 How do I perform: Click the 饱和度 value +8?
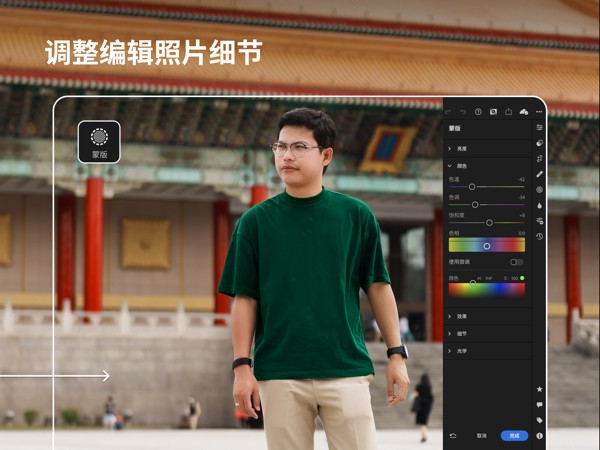coord(522,215)
